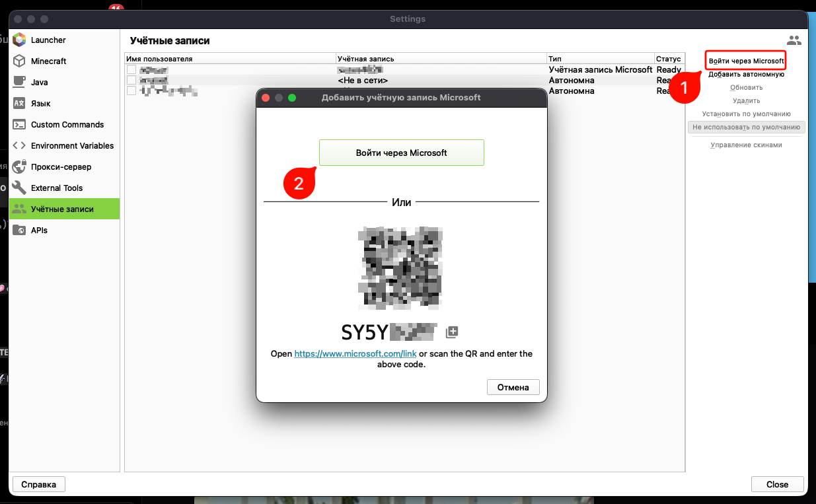Open Custom Commands terminal icon

point(19,124)
